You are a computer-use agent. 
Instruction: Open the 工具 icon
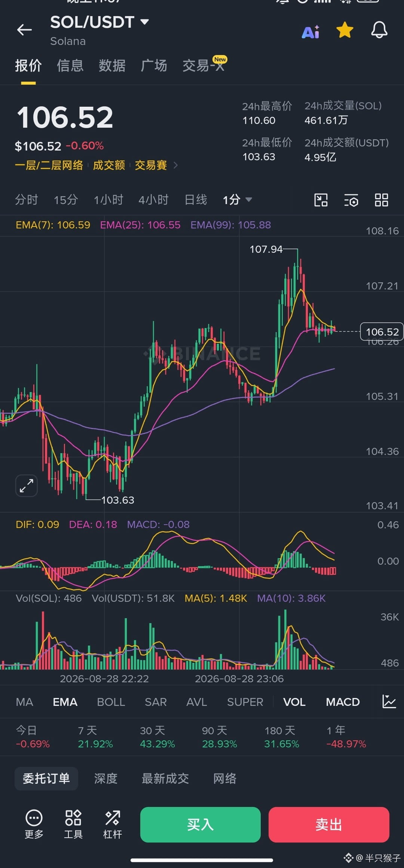click(73, 824)
